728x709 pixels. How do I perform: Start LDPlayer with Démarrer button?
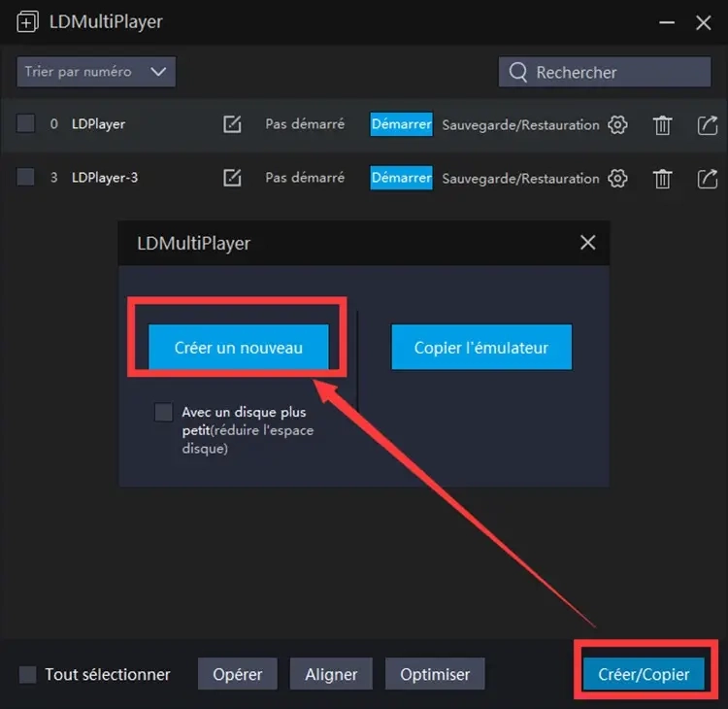(401, 124)
